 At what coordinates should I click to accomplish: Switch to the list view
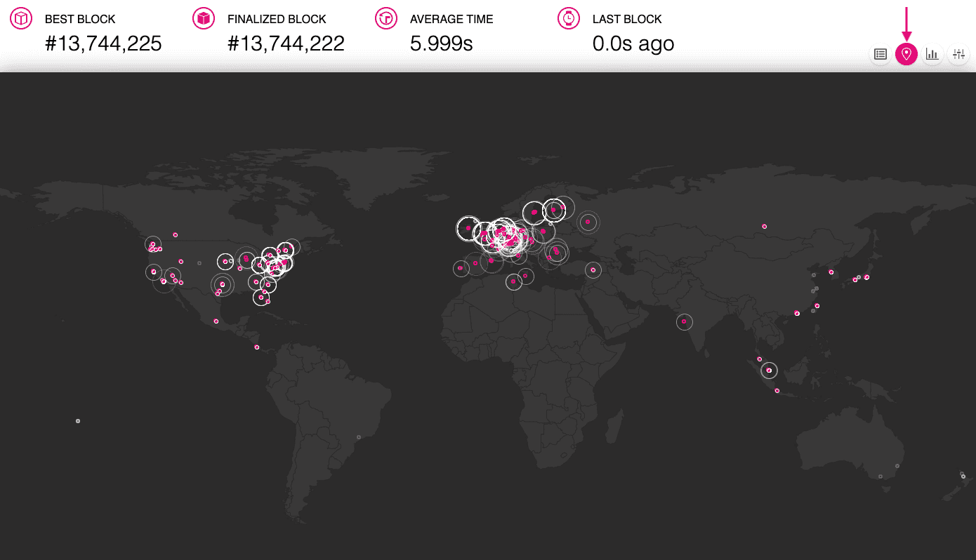880,54
